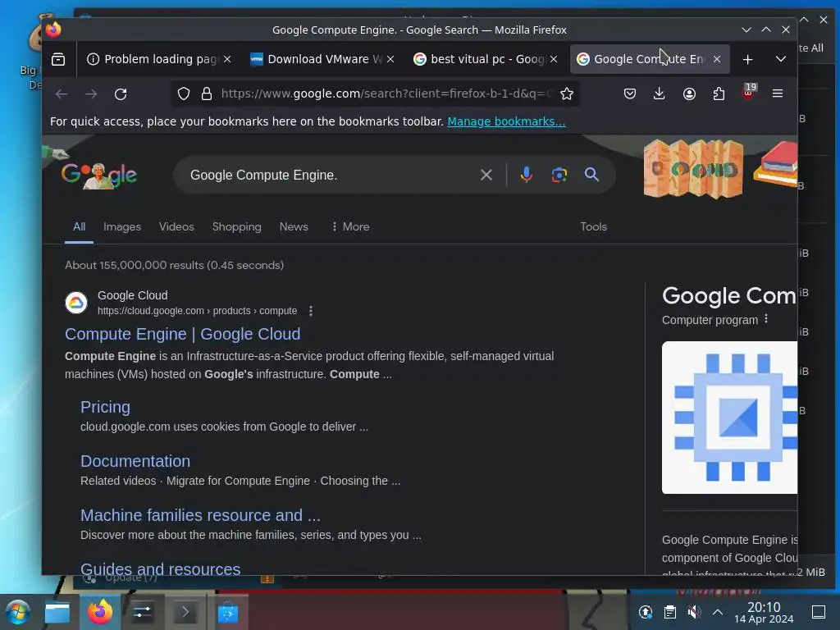Open the Pricing sitelink
This screenshot has height=630, width=840.
click(105, 407)
